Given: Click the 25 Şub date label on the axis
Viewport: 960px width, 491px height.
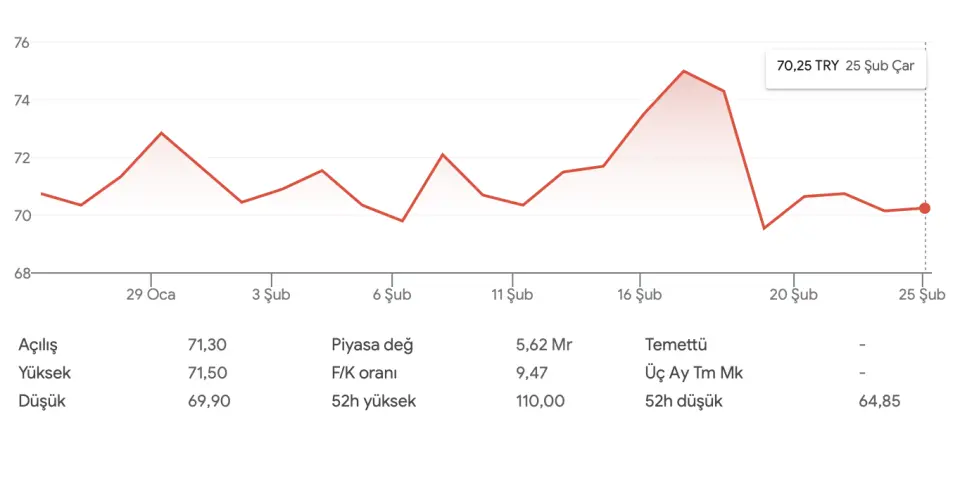Looking at the screenshot, I should 921,294.
